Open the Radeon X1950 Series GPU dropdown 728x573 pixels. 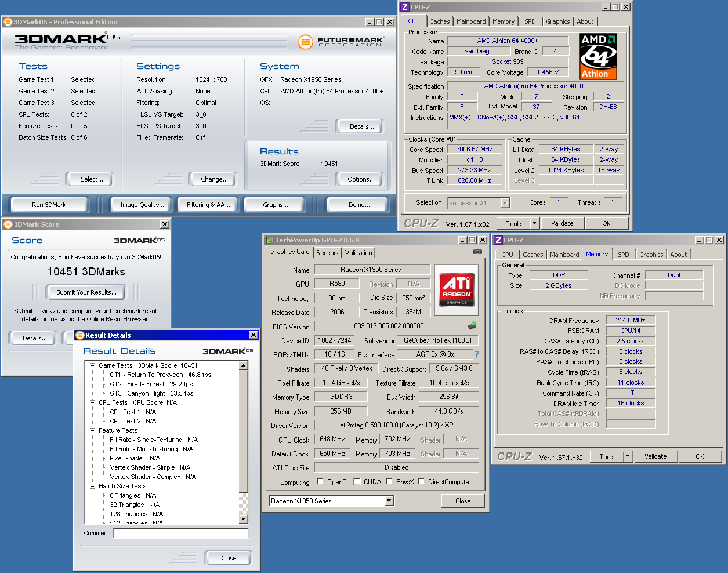(x=389, y=501)
